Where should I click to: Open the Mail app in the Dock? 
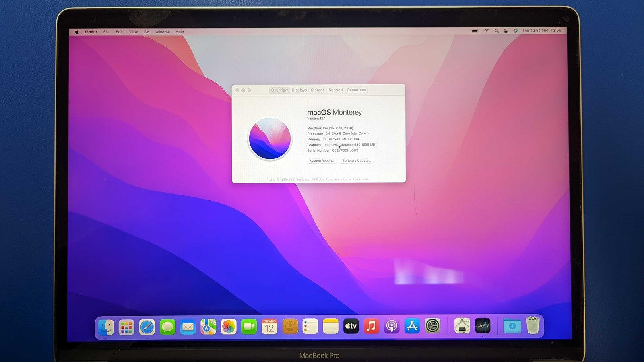(x=188, y=327)
